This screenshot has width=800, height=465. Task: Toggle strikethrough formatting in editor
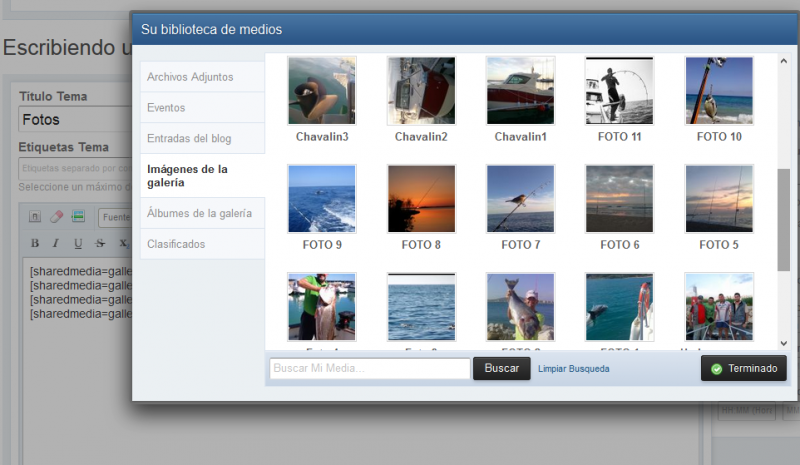tap(100, 243)
